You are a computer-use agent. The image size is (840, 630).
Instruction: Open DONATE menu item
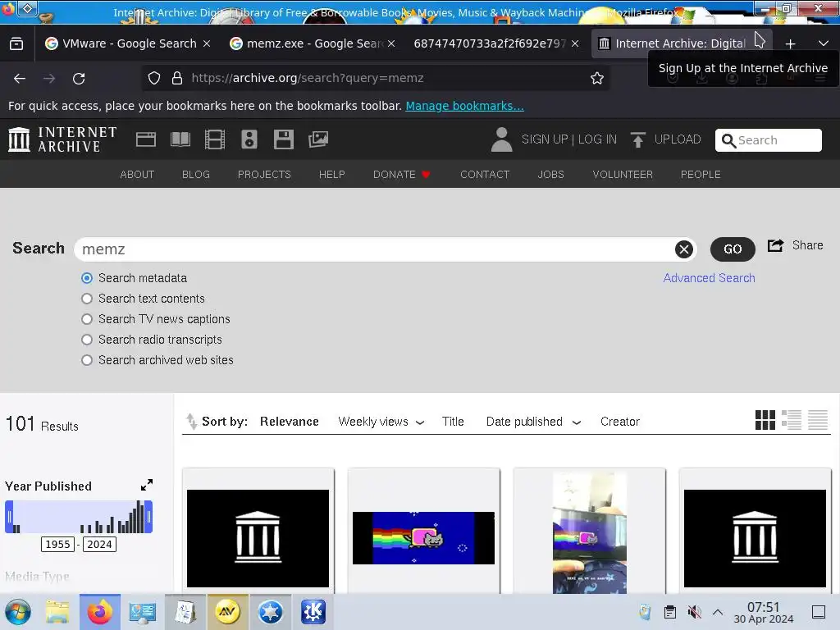pyautogui.click(x=401, y=175)
